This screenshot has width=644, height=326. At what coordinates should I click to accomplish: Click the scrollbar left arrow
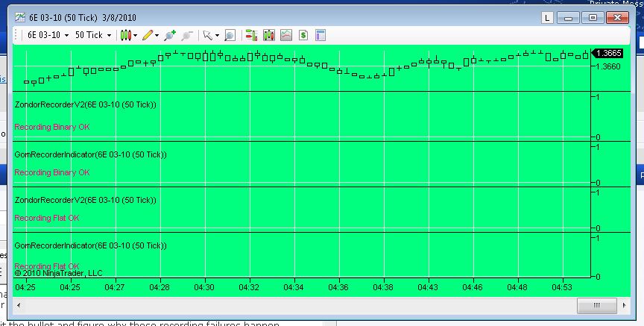pyautogui.click(x=19, y=305)
